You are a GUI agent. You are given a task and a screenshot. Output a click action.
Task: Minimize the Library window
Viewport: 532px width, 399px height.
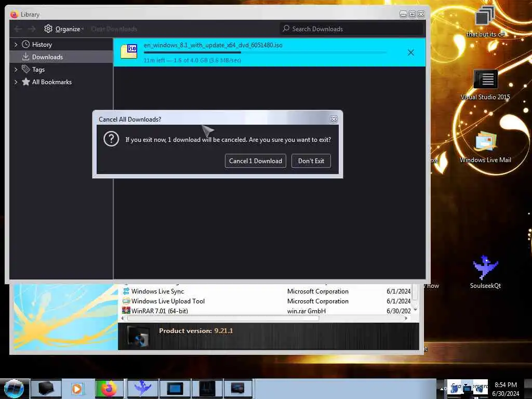(x=403, y=14)
